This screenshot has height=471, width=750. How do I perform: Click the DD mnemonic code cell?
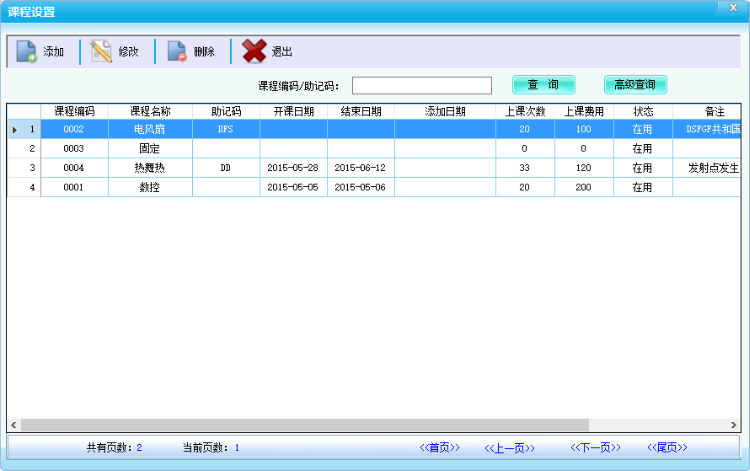(x=226, y=168)
